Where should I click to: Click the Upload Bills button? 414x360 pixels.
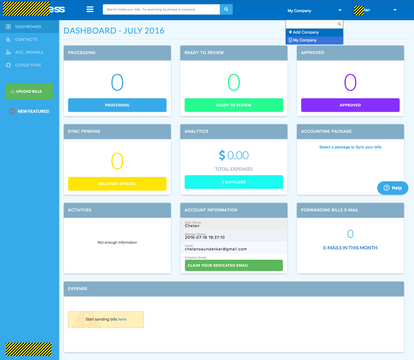pyautogui.click(x=29, y=91)
